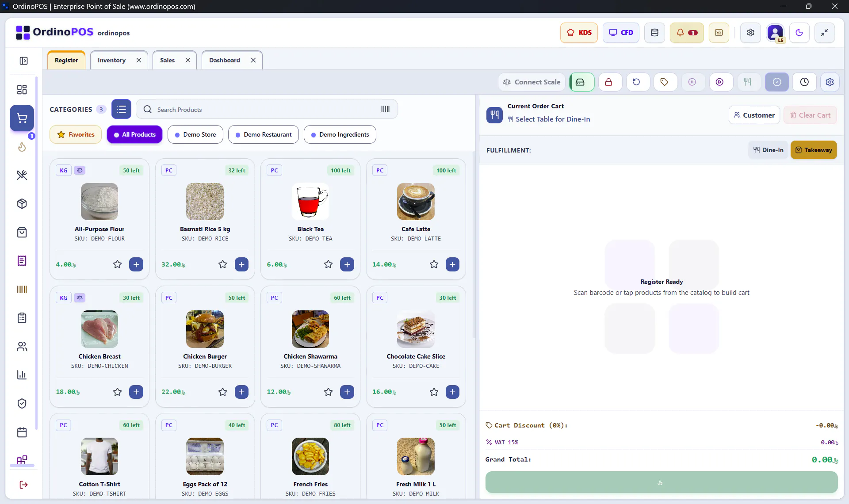Close the Sales tab
Screen dimensions: 849x504
[x=188, y=61]
